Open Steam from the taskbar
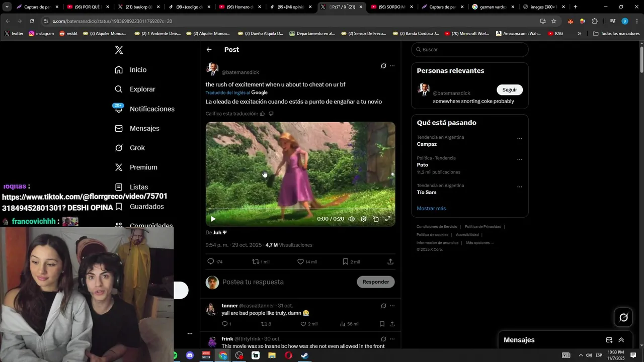The height and width of the screenshot is (362, 644). (304, 355)
